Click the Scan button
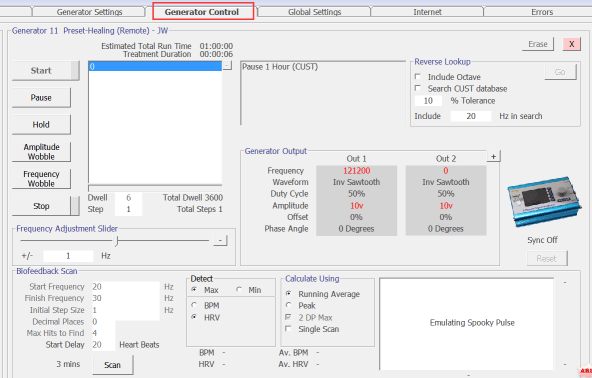This screenshot has width=592, height=378. tap(113, 365)
